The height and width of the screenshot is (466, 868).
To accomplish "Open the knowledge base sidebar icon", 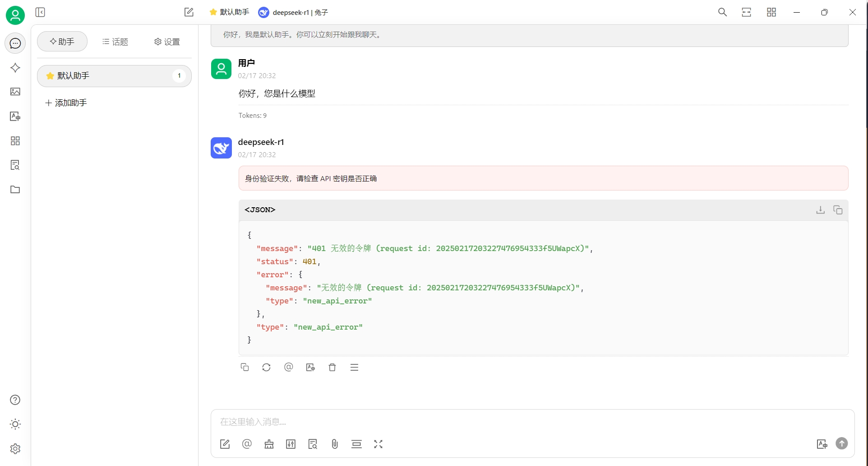I will (15, 165).
